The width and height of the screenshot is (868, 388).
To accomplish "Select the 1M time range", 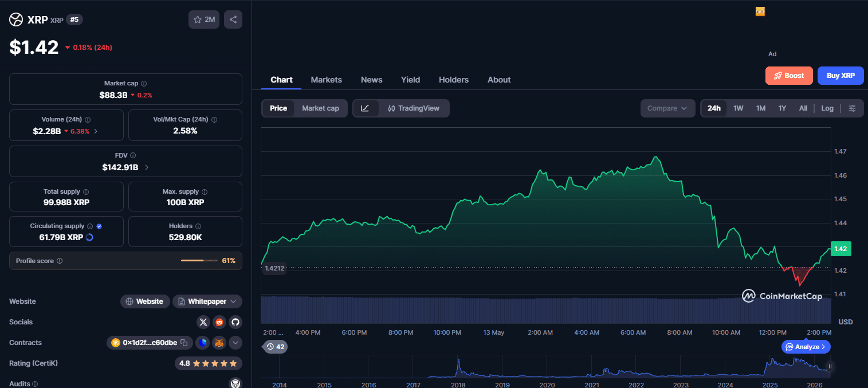I will pos(761,108).
